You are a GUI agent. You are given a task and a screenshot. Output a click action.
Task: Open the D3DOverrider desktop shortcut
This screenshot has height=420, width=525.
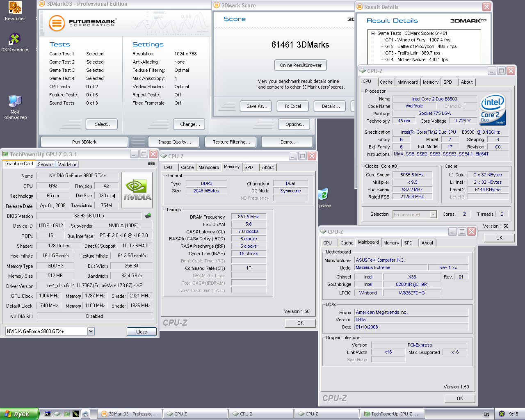15,42
